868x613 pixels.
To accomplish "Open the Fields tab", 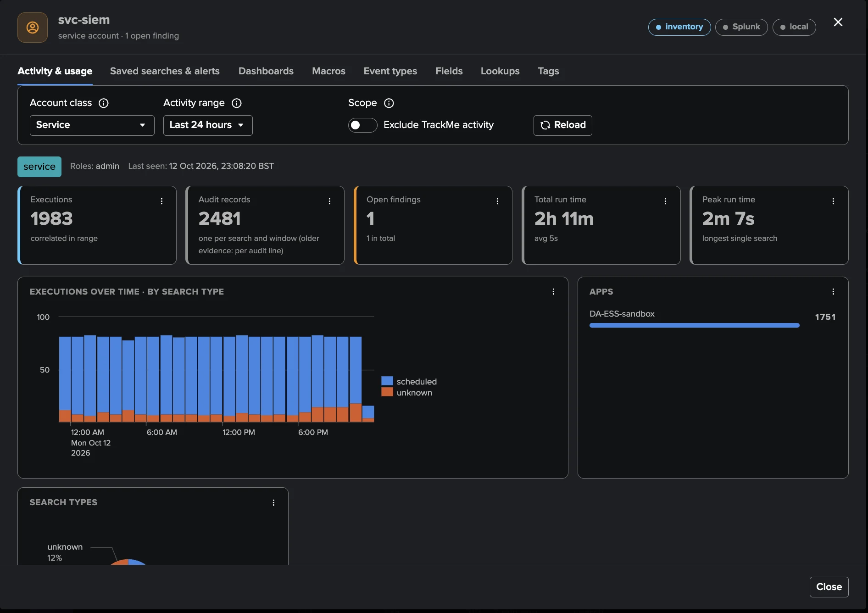I will [x=449, y=71].
